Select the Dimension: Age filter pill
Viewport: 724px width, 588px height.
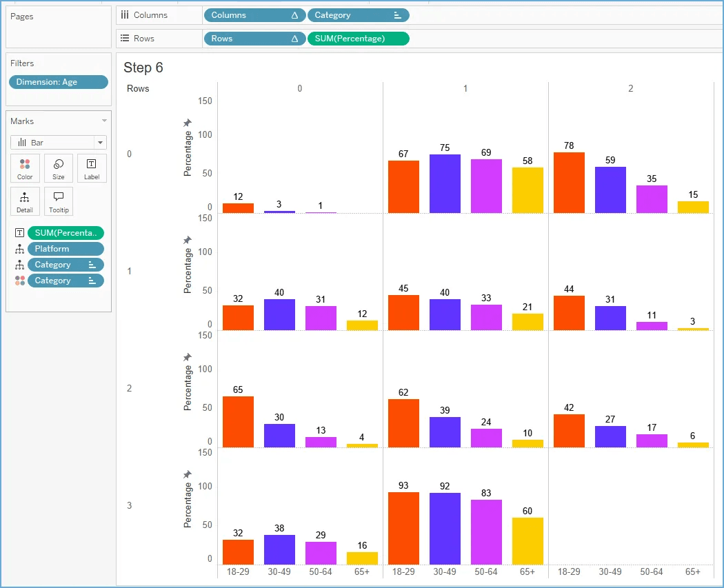click(x=59, y=82)
